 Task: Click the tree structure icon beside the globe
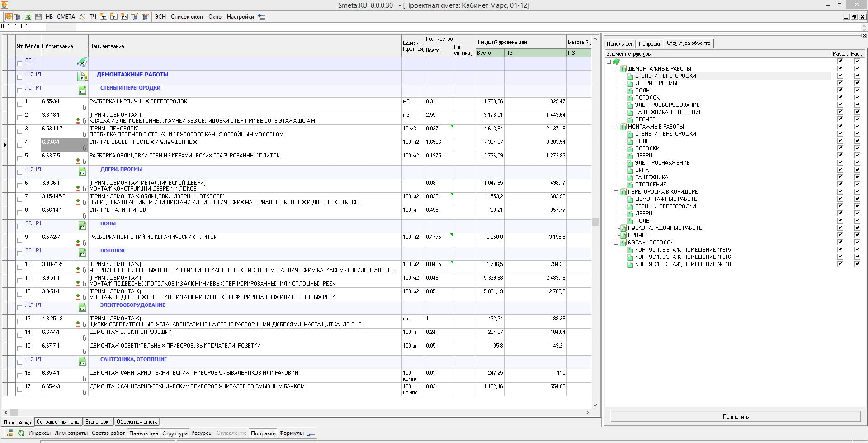[18, 17]
